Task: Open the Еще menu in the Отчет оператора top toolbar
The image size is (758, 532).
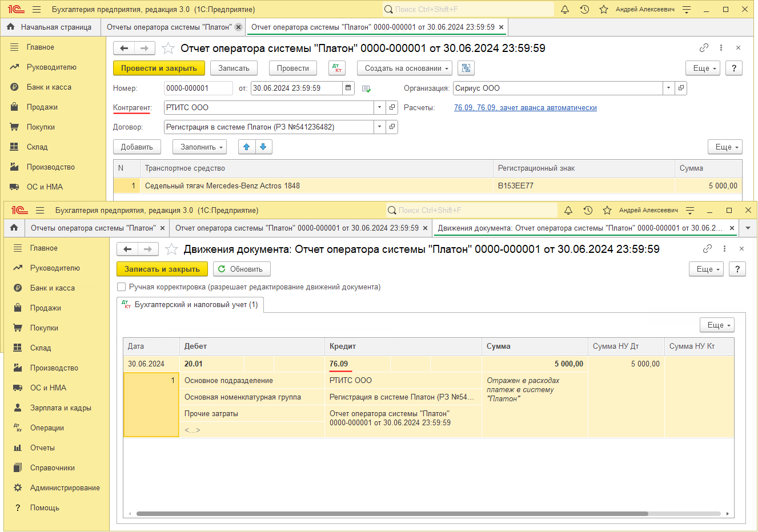Action: (703, 68)
